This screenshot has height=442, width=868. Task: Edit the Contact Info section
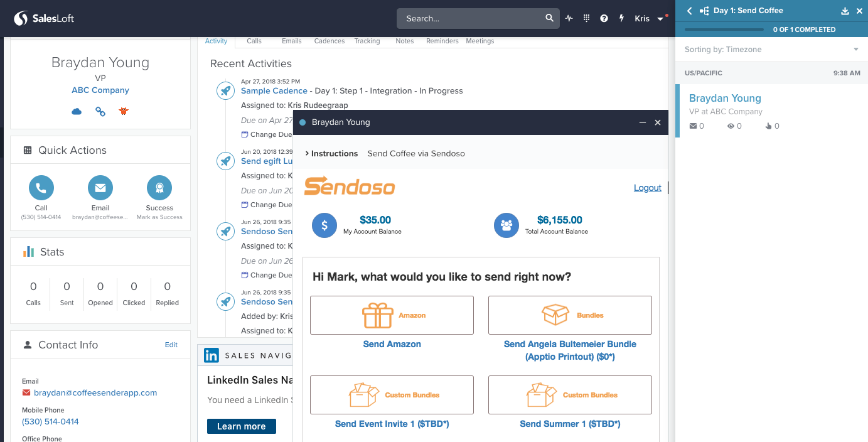pos(171,345)
